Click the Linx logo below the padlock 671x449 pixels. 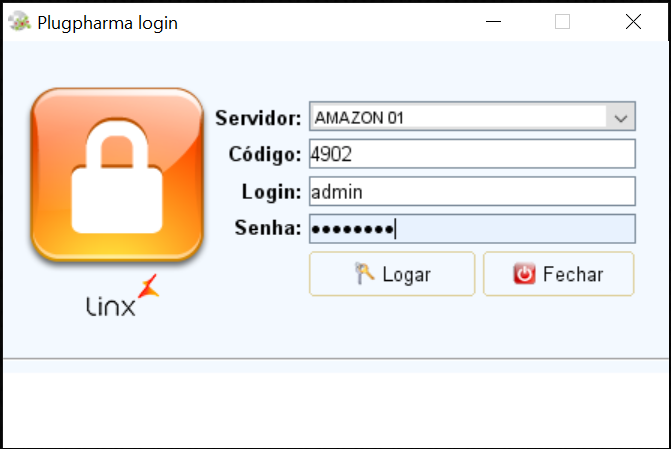pyautogui.click(x=122, y=296)
